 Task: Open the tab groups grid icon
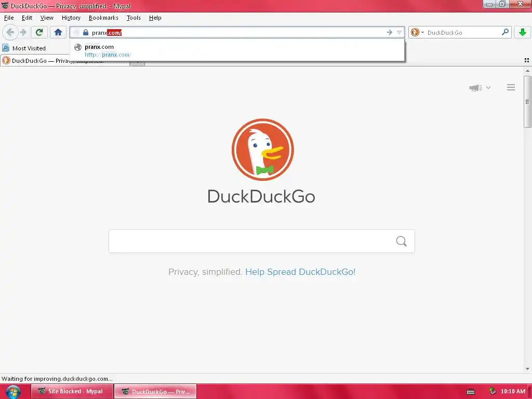pyautogui.click(x=527, y=60)
